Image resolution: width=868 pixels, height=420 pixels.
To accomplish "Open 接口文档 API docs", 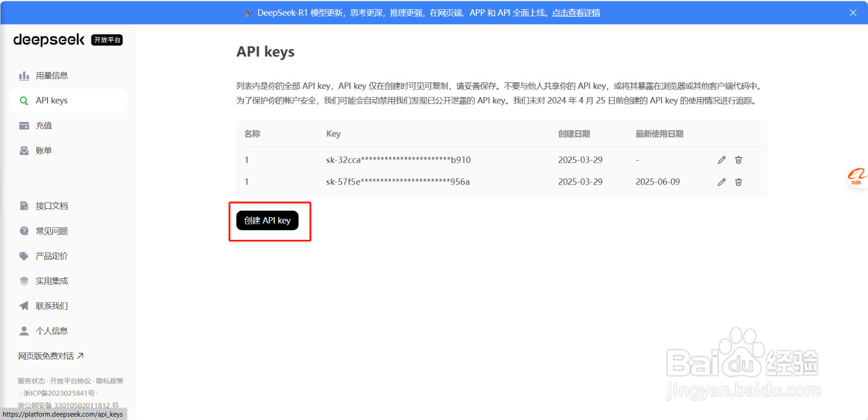I will (68, 206).
